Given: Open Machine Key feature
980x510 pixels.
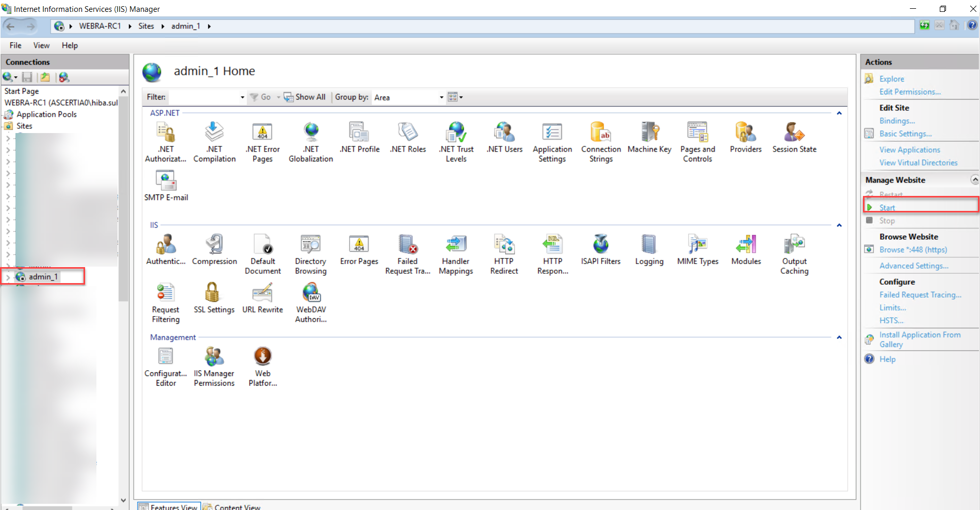Looking at the screenshot, I should 650,138.
